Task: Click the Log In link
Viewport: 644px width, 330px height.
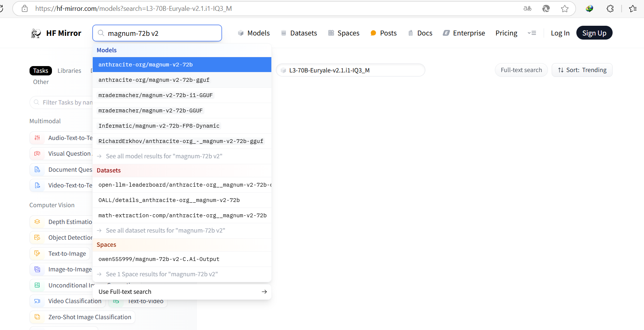Action: [x=560, y=33]
